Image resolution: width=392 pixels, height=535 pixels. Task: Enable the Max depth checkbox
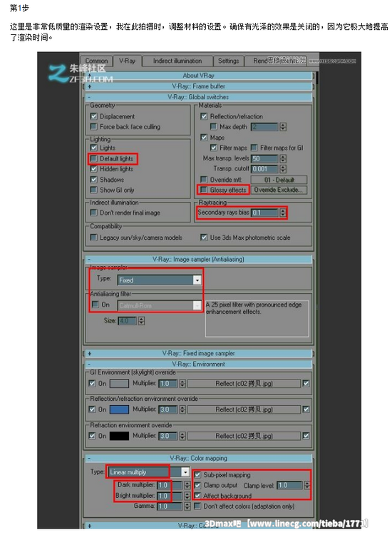[x=214, y=126]
